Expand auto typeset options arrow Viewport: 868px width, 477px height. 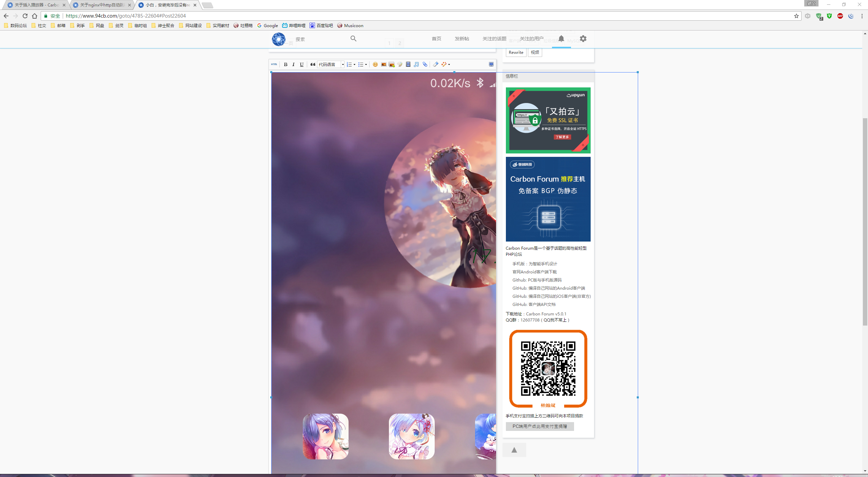coord(449,64)
